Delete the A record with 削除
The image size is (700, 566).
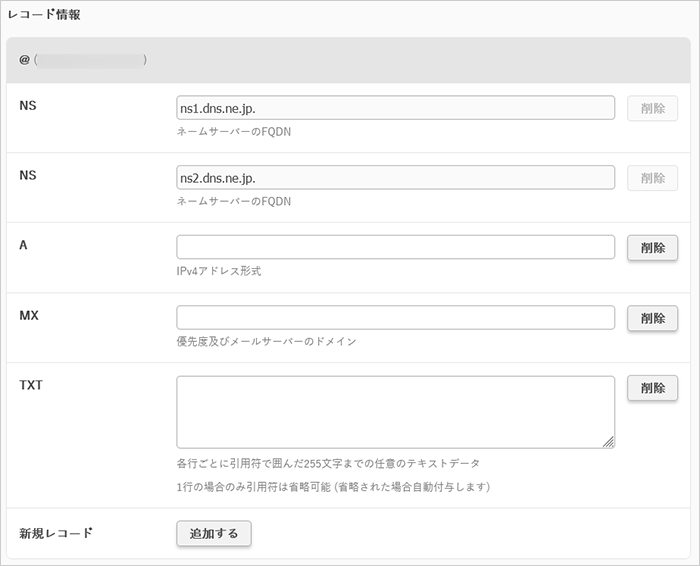pos(652,247)
